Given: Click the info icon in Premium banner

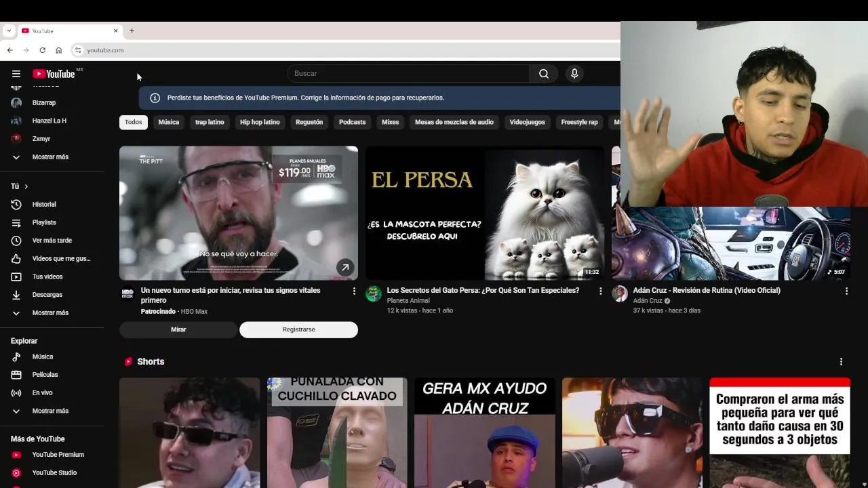Looking at the screenshot, I should pyautogui.click(x=155, y=98).
